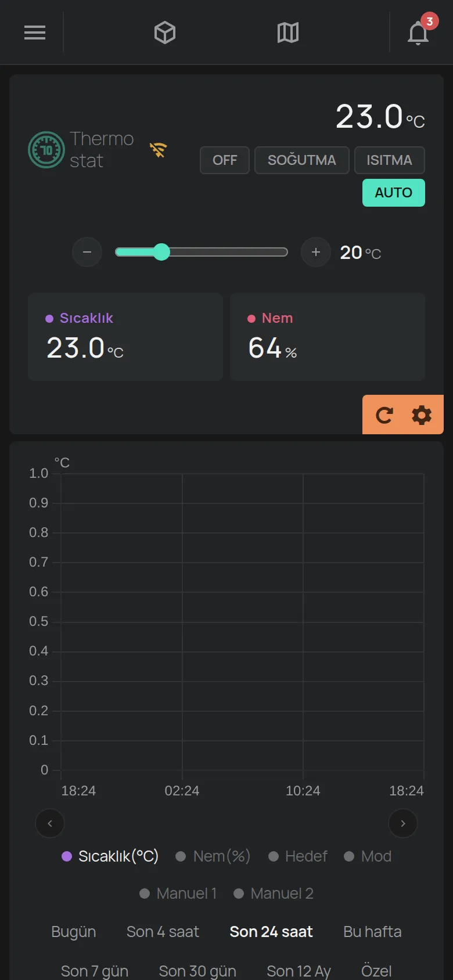Click the 20 °C target value

[361, 253]
